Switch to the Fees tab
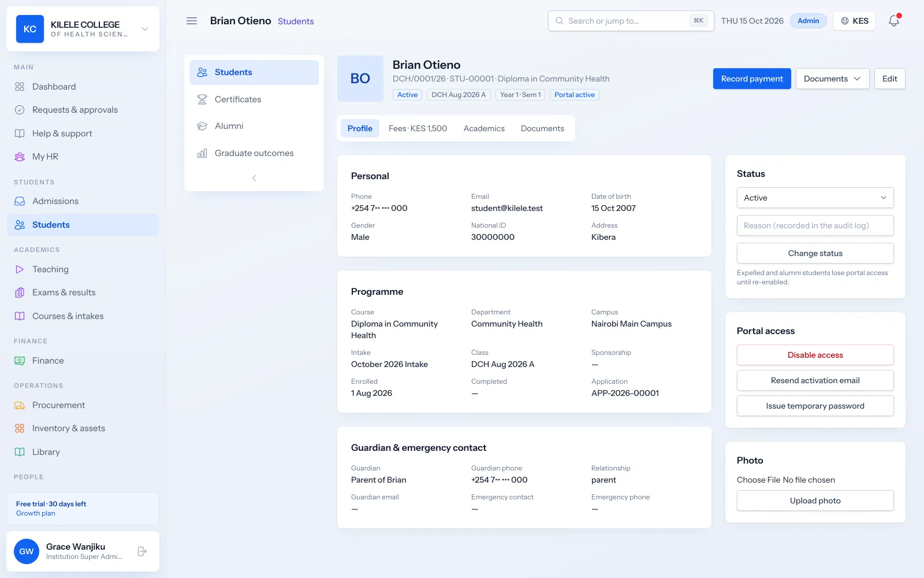 [418, 128]
